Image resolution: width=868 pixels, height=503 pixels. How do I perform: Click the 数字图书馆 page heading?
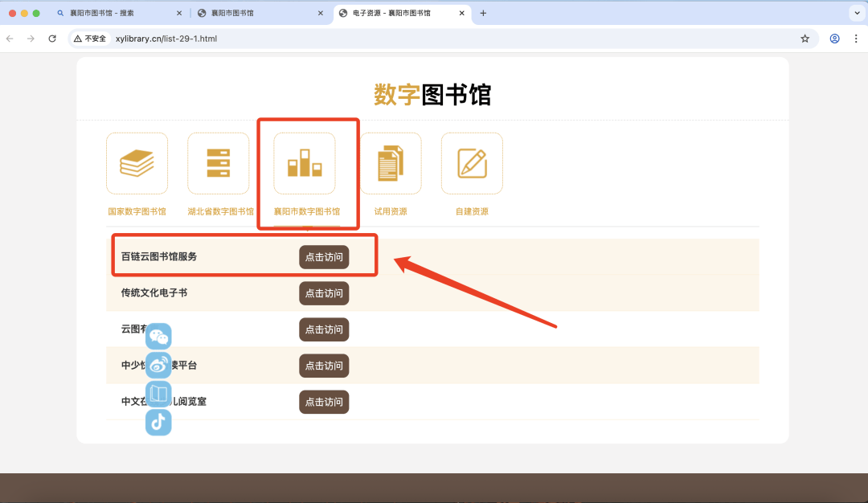pos(432,95)
